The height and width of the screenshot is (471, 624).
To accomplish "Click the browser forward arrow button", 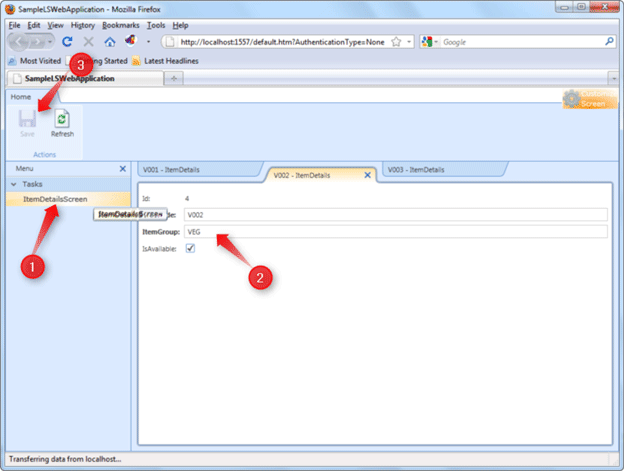I will click(x=37, y=41).
